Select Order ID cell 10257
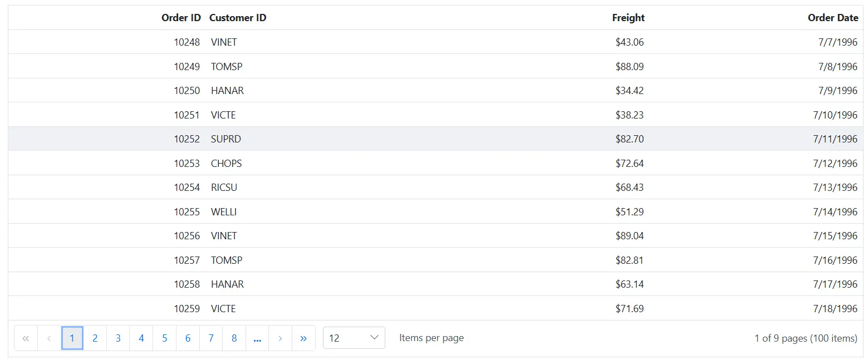Viewport: 868px width, 360px height. point(187,260)
